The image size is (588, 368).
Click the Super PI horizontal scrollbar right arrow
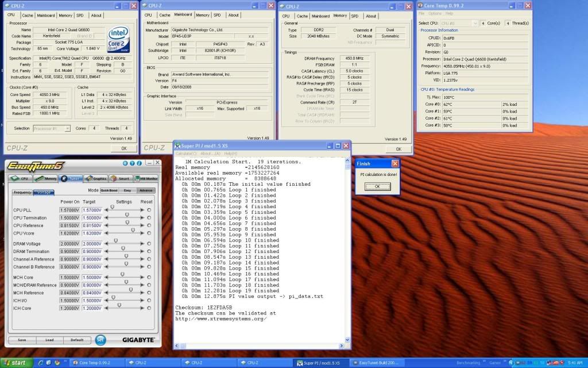tap(342, 346)
